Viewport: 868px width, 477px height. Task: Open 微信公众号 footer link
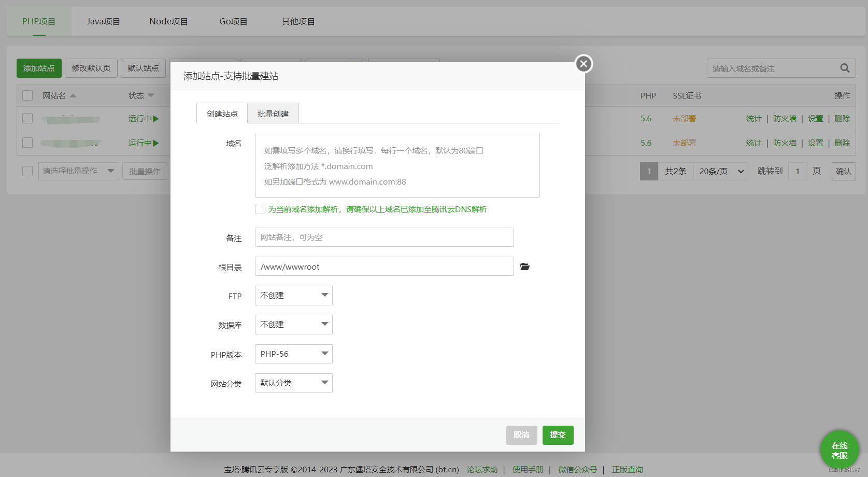click(577, 469)
